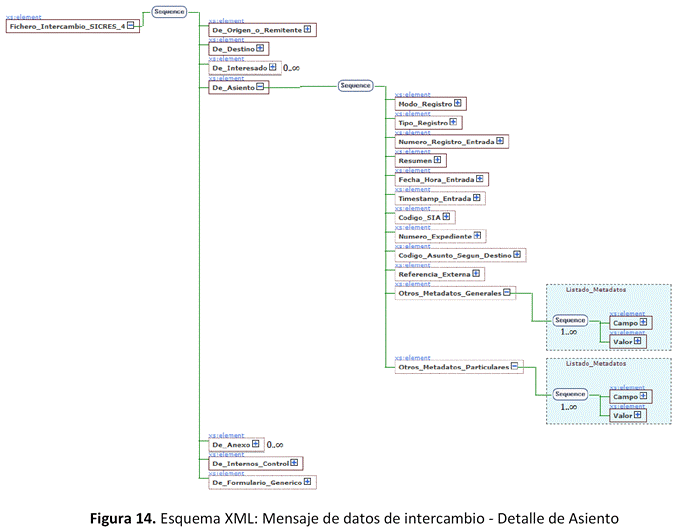Screen dimensions: 676x531
Task: Select the Timestamp_Entrada label
Action: point(435,199)
